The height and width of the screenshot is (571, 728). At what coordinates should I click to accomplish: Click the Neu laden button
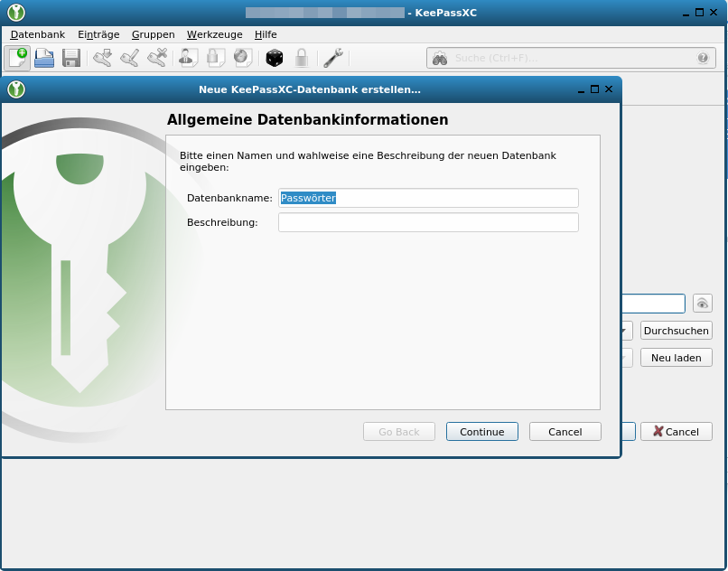(676, 357)
